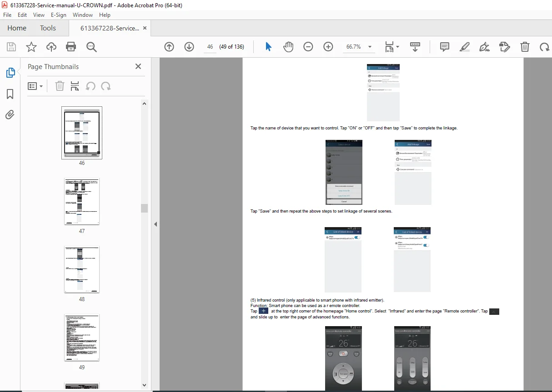
Task: Click the upload to cloud icon
Action: point(51,47)
